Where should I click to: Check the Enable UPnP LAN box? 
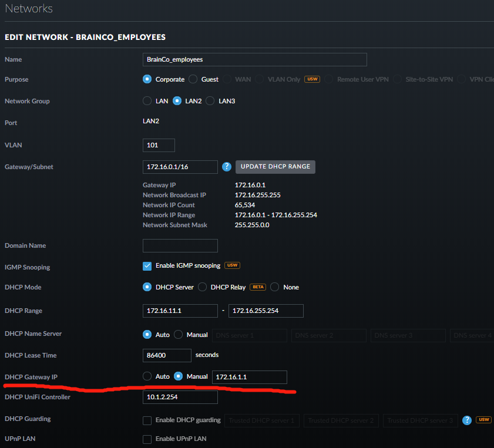147,439
